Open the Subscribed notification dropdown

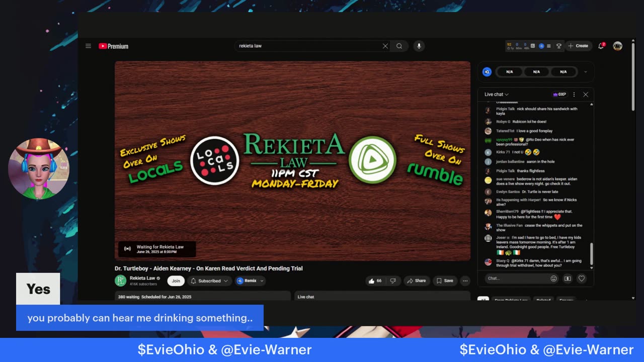point(210,281)
